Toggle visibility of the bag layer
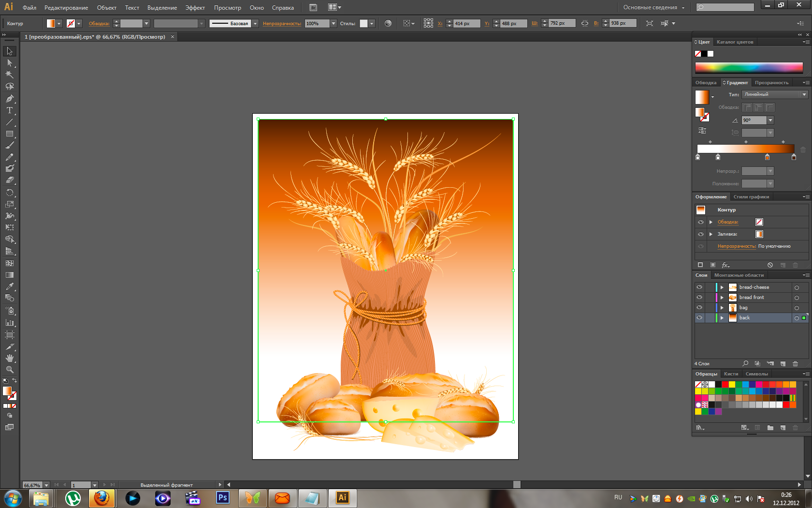 pos(699,307)
